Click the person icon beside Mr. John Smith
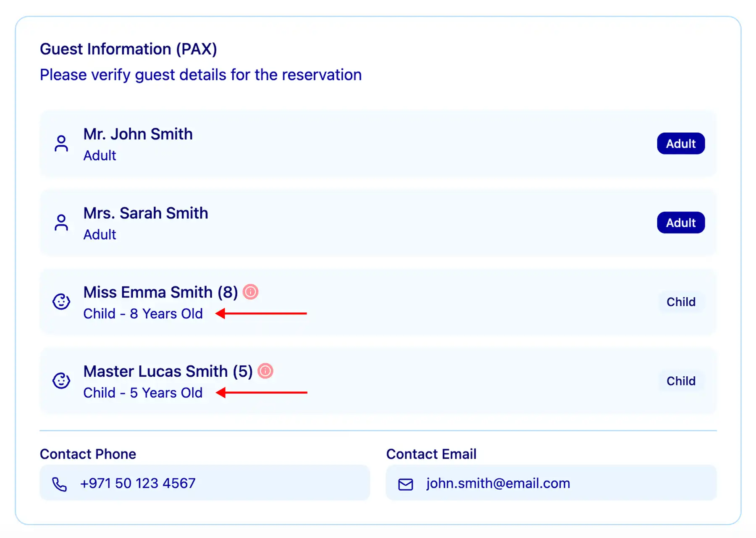Viewport: 756px width, 538px height. [61, 144]
